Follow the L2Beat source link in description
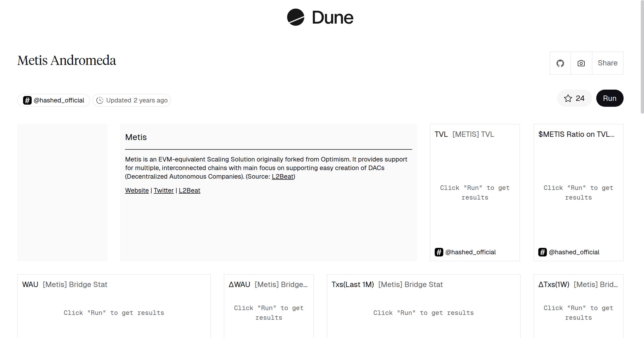Screen dimensions: 644x338 (x=283, y=177)
